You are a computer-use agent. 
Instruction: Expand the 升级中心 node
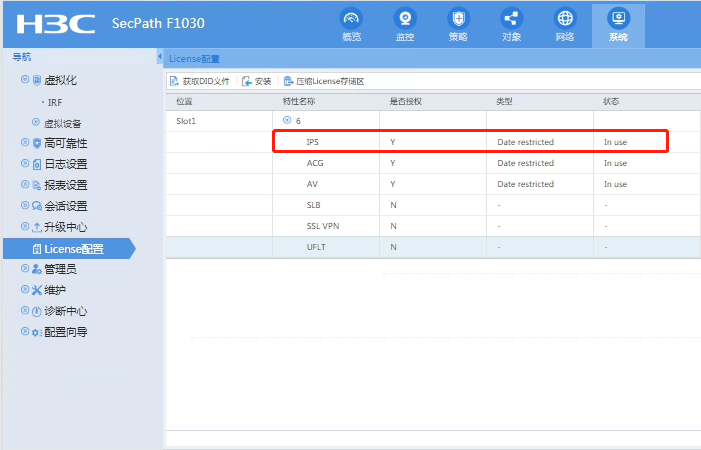25,227
